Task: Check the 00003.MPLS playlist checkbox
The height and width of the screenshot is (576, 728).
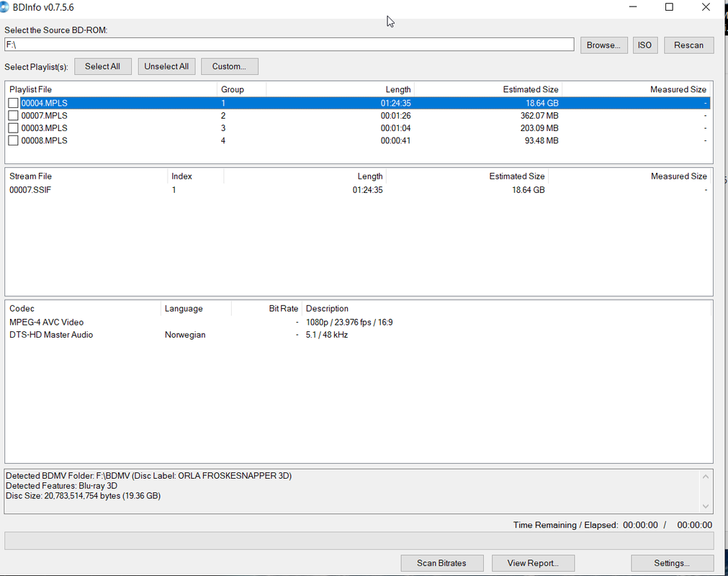Action: (14, 128)
